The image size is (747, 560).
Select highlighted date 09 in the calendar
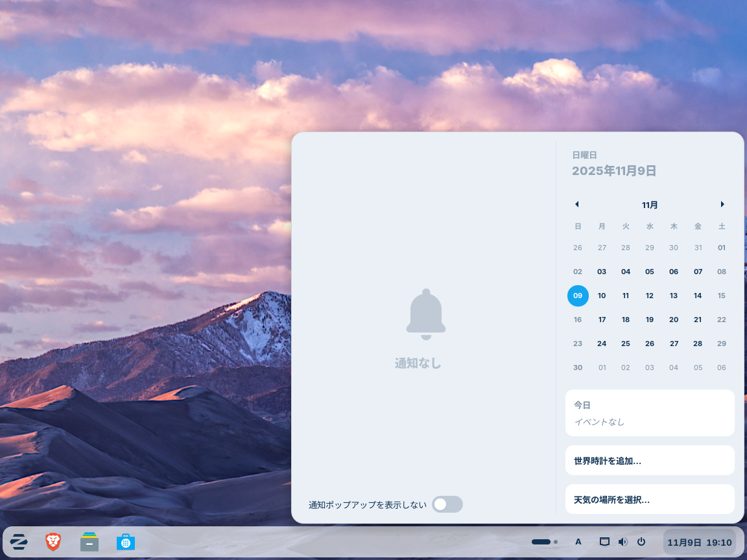578,296
